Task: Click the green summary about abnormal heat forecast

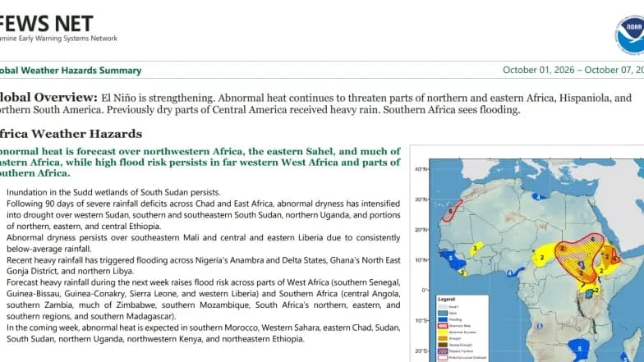Action: point(200,163)
